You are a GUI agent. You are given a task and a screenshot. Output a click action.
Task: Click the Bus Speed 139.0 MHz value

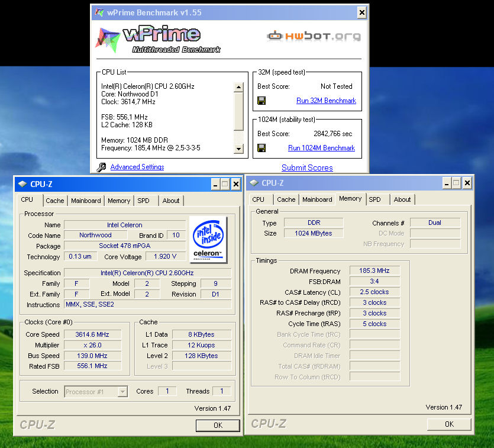pos(92,356)
